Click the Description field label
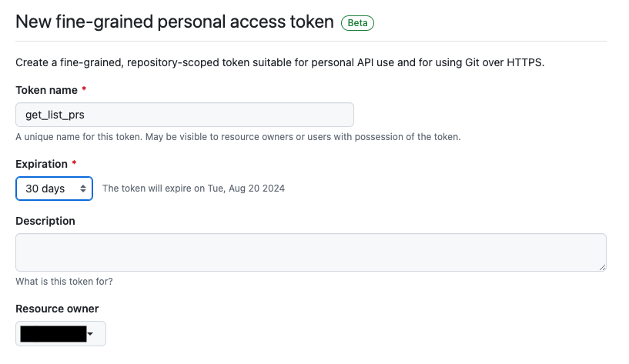Image resolution: width=629 pixels, height=364 pixels. [x=45, y=221]
